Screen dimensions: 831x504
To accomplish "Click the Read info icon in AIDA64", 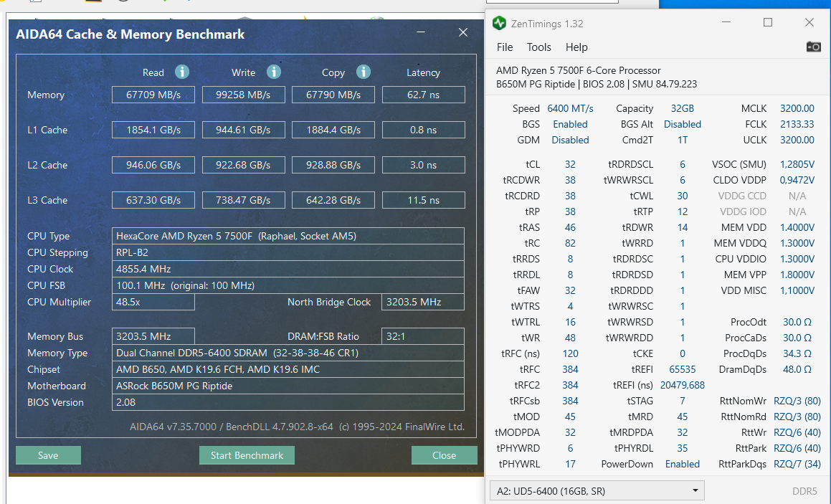I will [x=182, y=72].
